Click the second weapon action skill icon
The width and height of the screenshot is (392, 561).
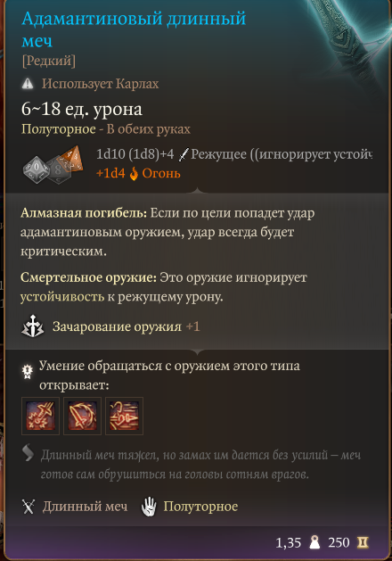point(82,416)
